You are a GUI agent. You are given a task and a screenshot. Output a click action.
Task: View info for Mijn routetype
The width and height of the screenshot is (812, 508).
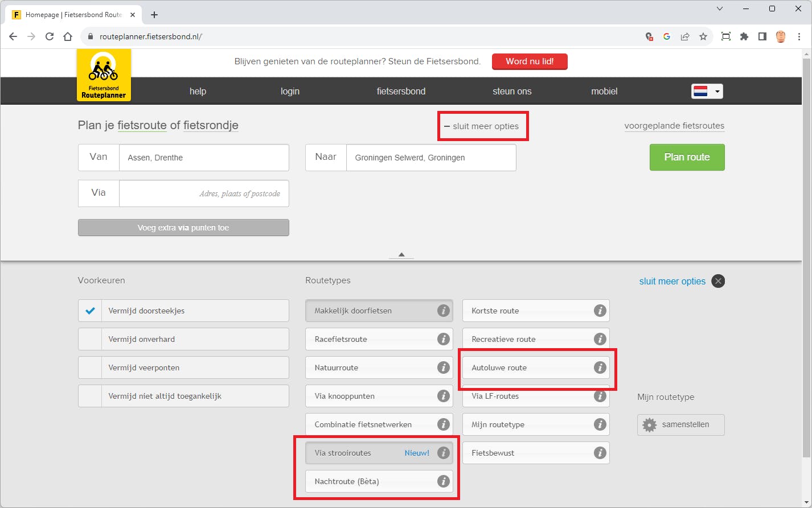[600, 424]
